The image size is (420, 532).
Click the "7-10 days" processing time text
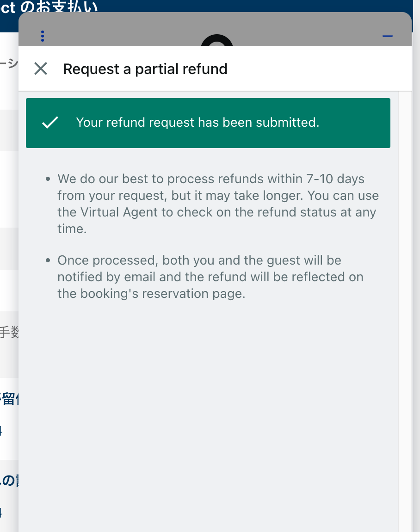coord(335,179)
